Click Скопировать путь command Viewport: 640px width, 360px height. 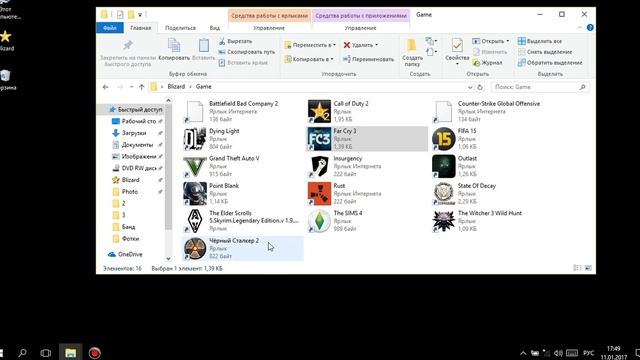coord(247,52)
